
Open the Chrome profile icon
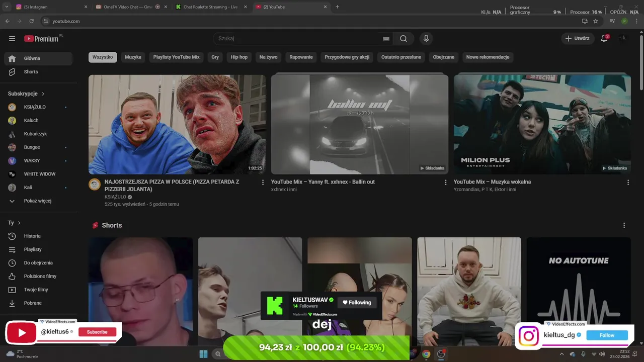tap(624, 21)
